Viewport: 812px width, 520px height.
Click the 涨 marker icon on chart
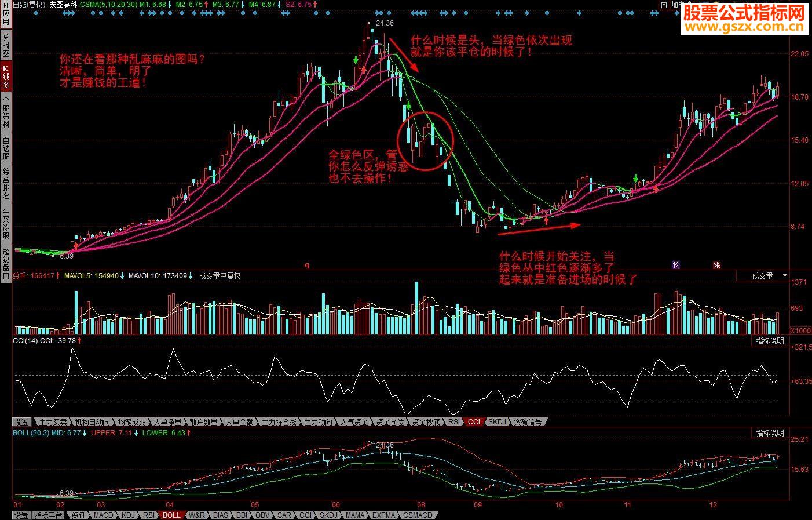pyautogui.click(x=716, y=265)
